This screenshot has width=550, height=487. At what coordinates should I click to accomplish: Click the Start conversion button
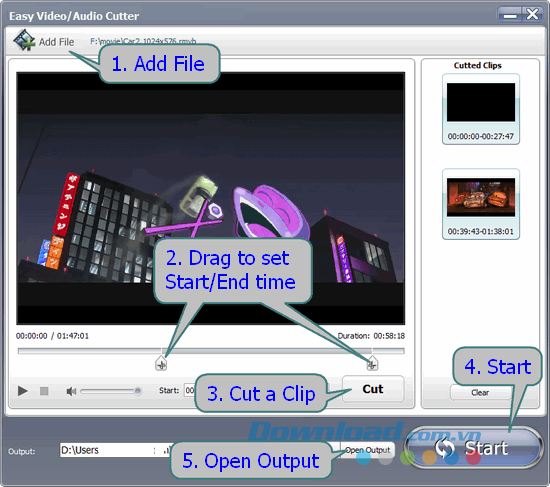pos(474,447)
